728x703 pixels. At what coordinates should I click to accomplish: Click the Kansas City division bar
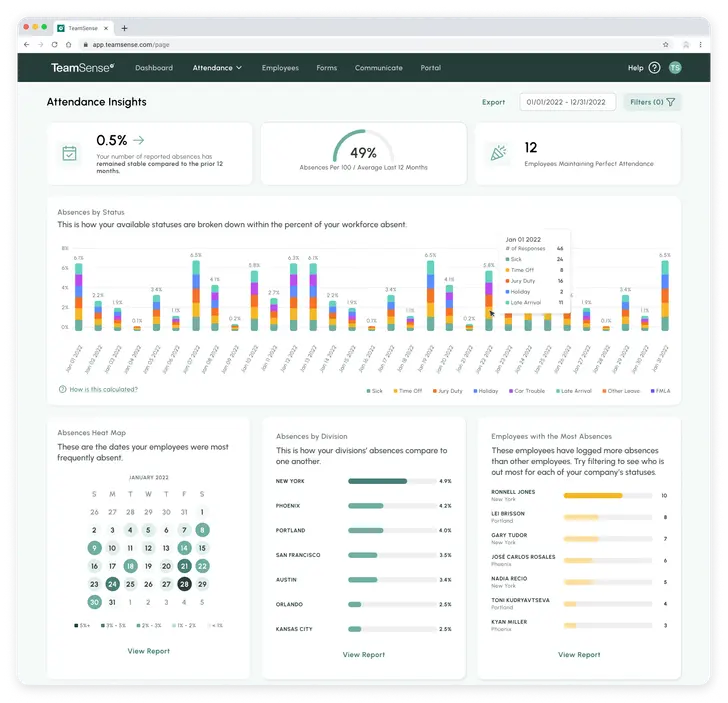click(x=392, y=629)
